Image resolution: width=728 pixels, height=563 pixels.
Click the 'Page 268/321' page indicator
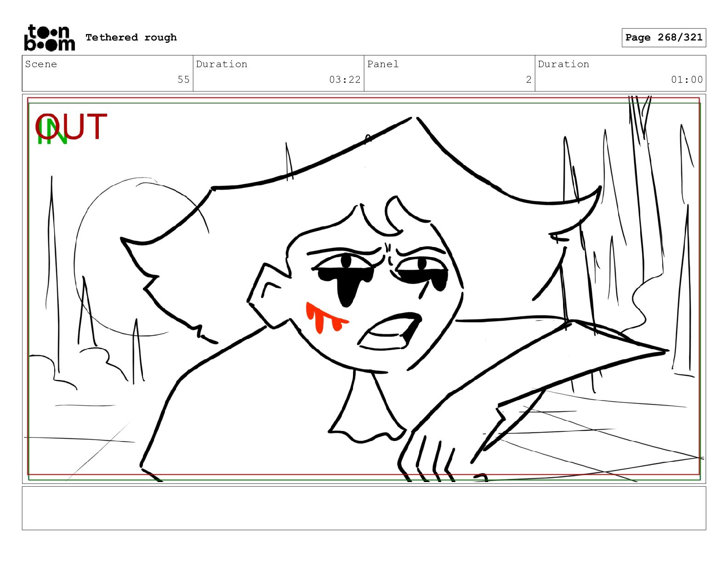664,38
